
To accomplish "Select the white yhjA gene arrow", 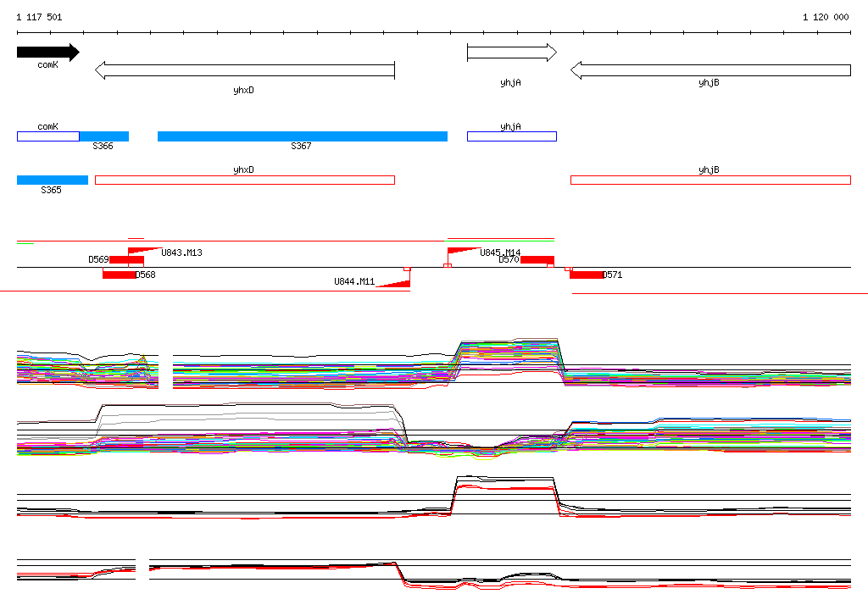I will [x=512, y=53].
